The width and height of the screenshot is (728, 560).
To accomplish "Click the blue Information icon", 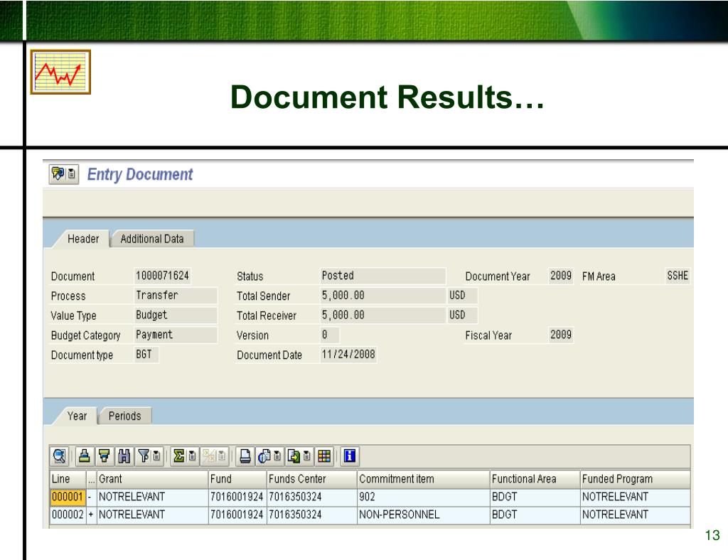I will 349,456.
